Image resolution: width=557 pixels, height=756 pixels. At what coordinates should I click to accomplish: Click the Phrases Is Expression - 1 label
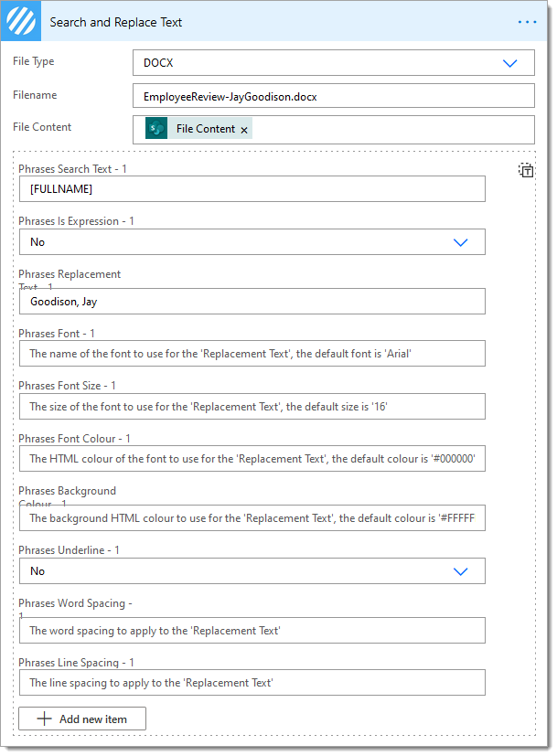76,221
